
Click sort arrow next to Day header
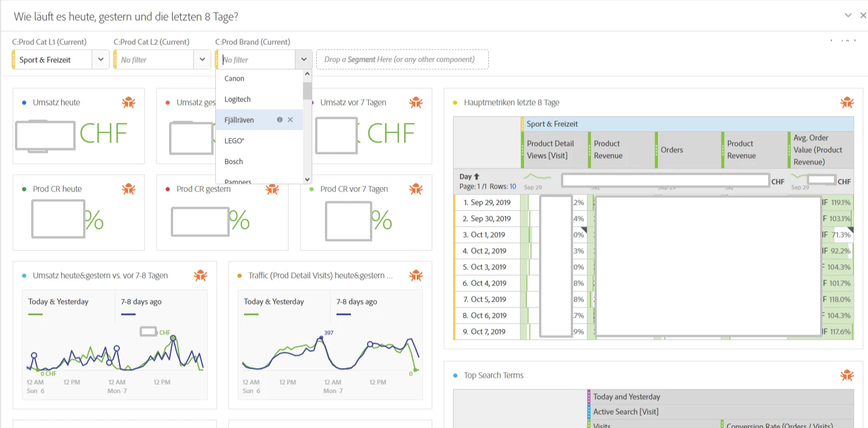pos(477,177)
